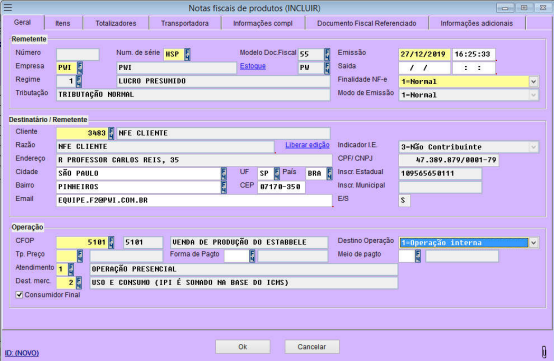The image size is (554, 362).
Task: Open the Destino Operação dropdown
Action: 534,243
